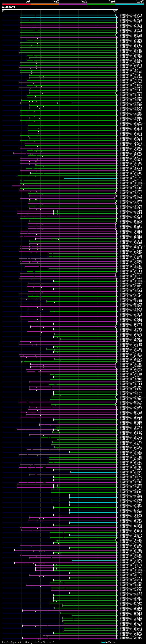Open the UniRef100_B9HAF9 hit label
Viewport: 146px width, 644px height.
(131, 22)
